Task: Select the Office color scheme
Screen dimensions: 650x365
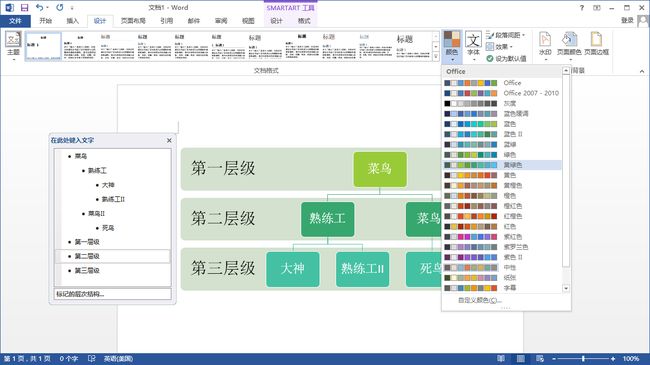Action: [x=502, y=83]
